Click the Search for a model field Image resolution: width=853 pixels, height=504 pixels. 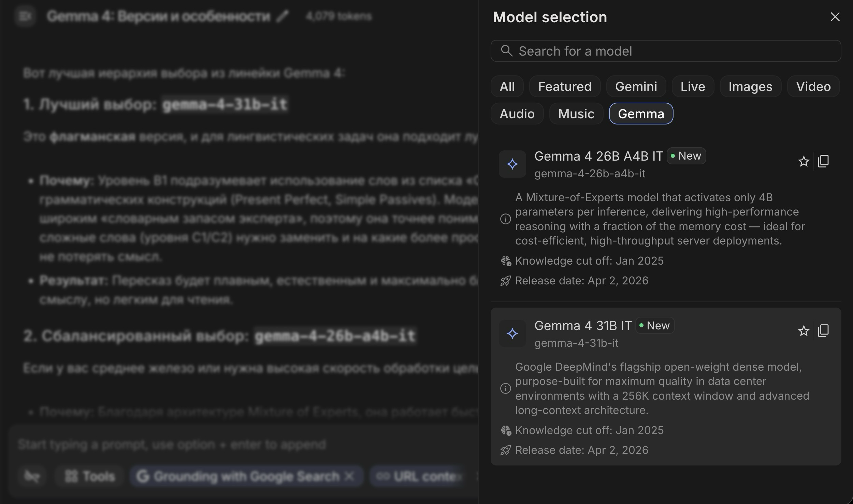point(666,51)
